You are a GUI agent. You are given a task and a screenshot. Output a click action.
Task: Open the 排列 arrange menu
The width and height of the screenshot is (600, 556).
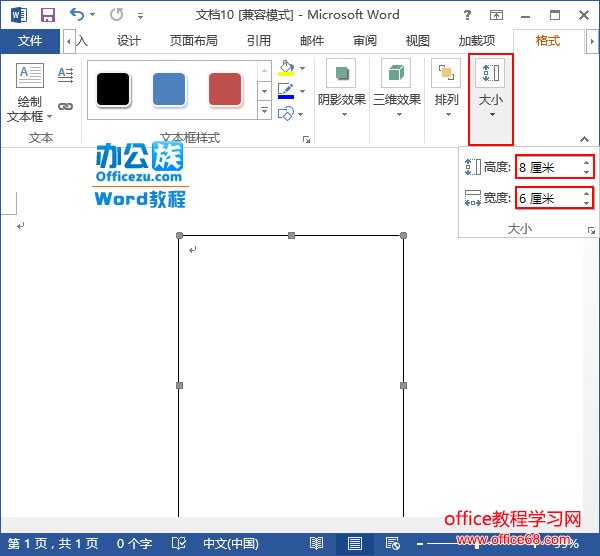(x=446, y=88)
